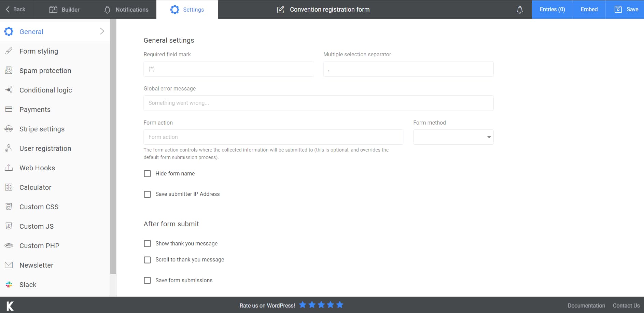Open the Custom PHP settings icon
This screenshot has width=644, height=313.
tap(9, 245)
